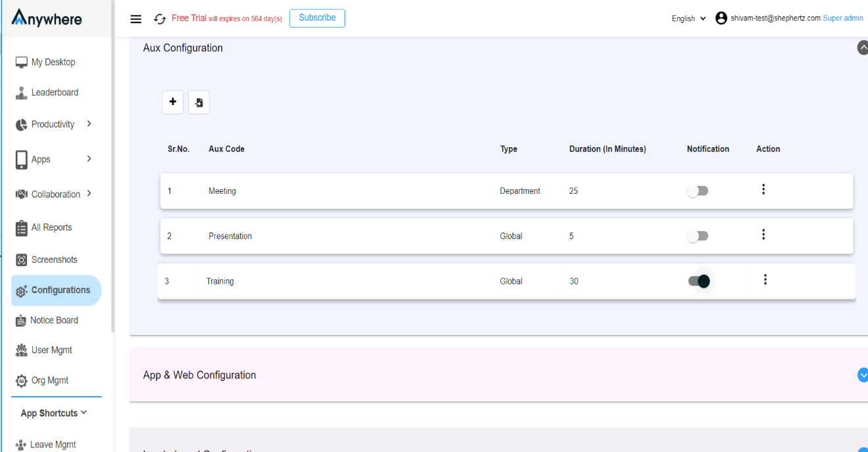Click the Notification column header
The image size is (868, 452).
708,149
